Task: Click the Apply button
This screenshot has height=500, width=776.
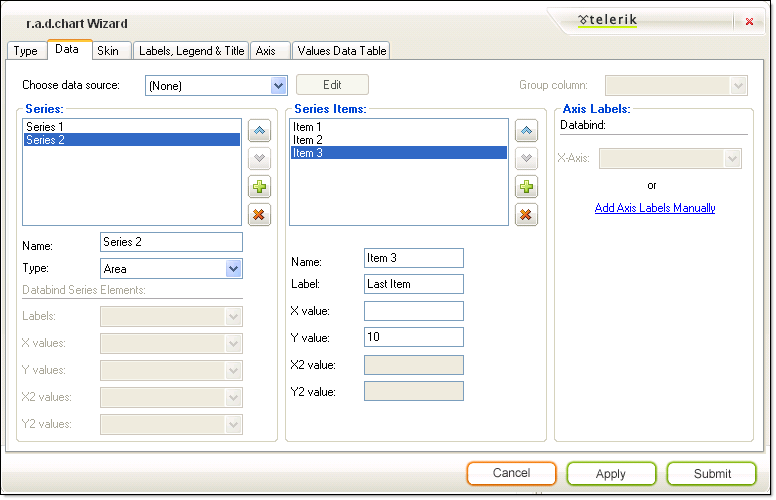Action: [611, 474]
